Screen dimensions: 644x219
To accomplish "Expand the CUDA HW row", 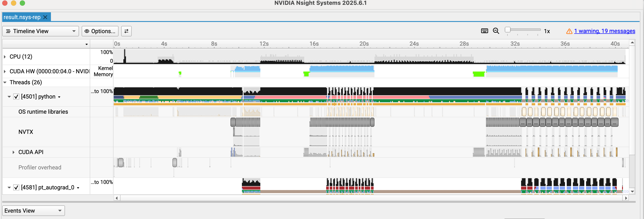I will point(5,72).
